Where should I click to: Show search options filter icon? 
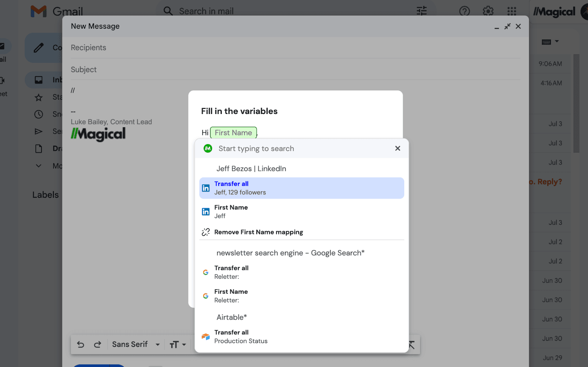tap(422, 11)
